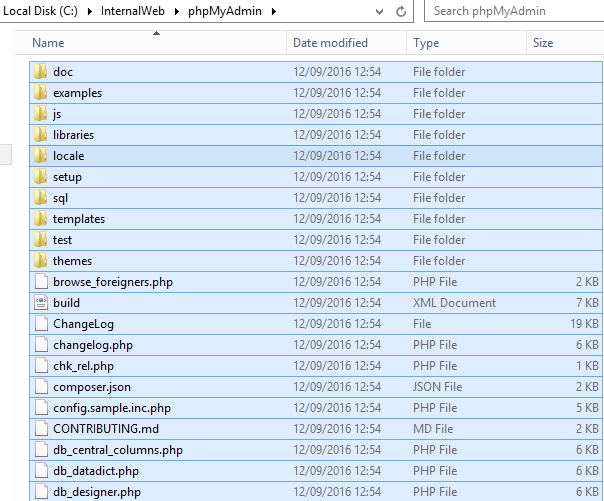Click the 'JSON File' type cell
This screenshot has height=501, width=604.
pos(438,387)
